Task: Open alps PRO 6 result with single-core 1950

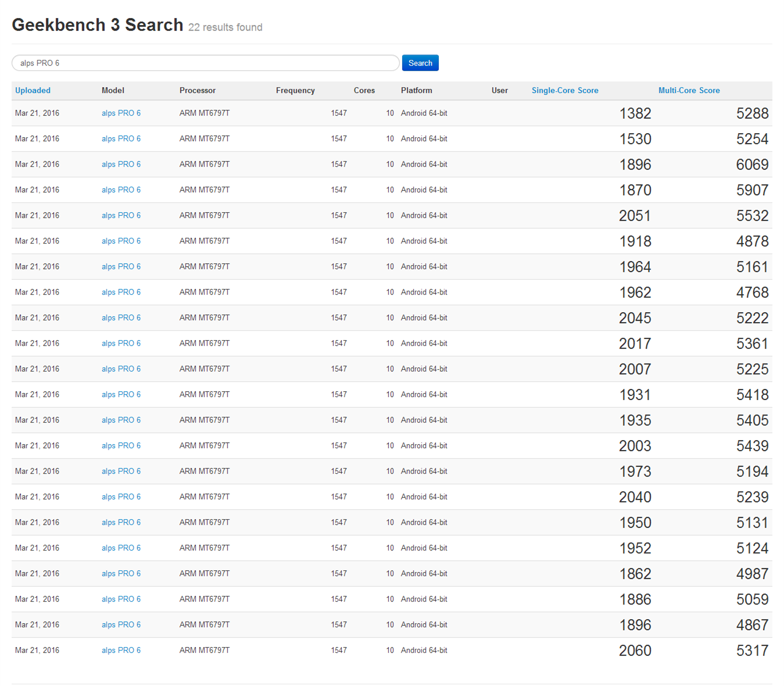Action: click(121, 522)
